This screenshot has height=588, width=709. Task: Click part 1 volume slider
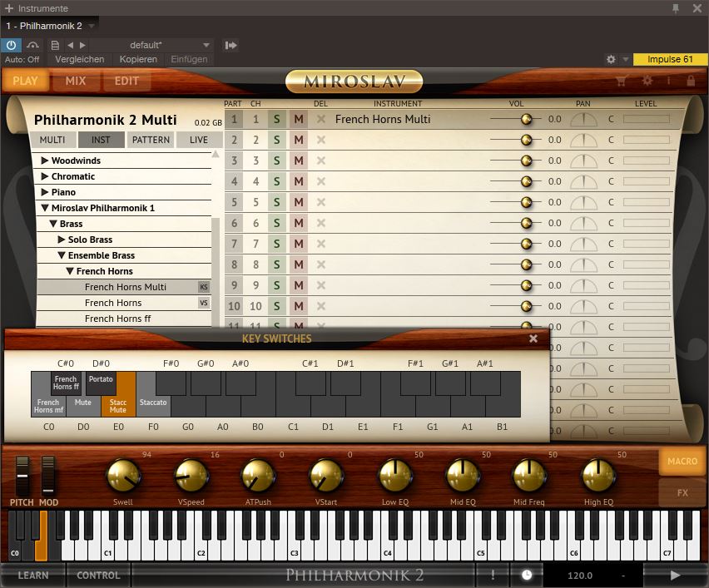(x=516, y=119)
